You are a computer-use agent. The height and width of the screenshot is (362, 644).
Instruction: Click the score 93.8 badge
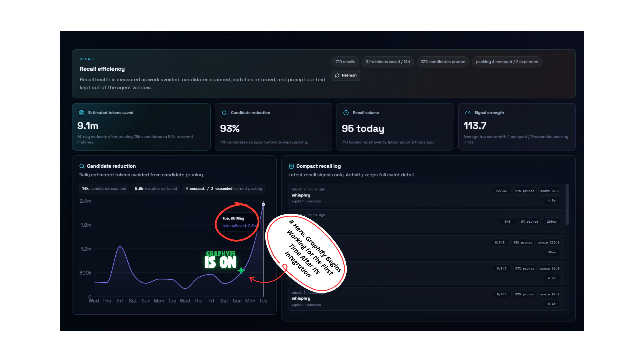pos(549,294)
